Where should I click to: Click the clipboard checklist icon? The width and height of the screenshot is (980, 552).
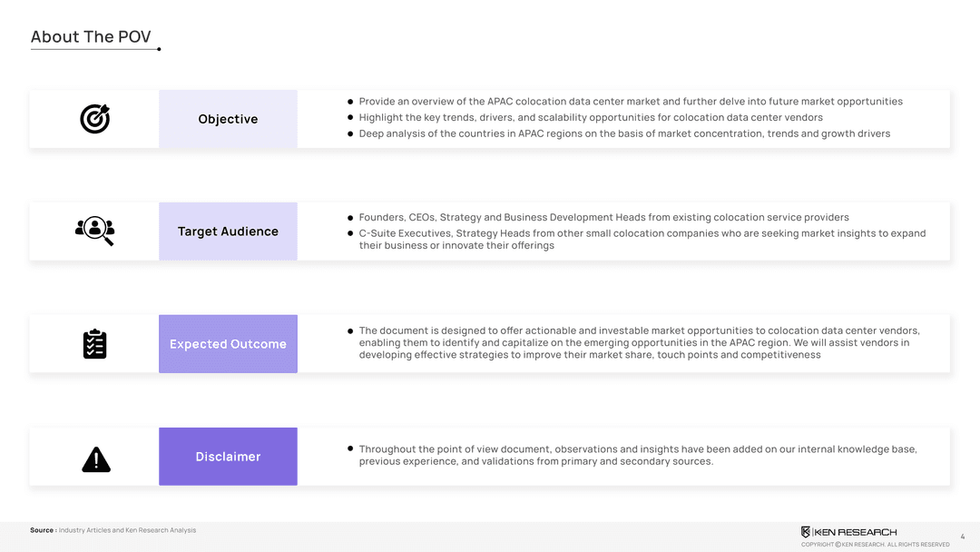click(x=94, y=344)
